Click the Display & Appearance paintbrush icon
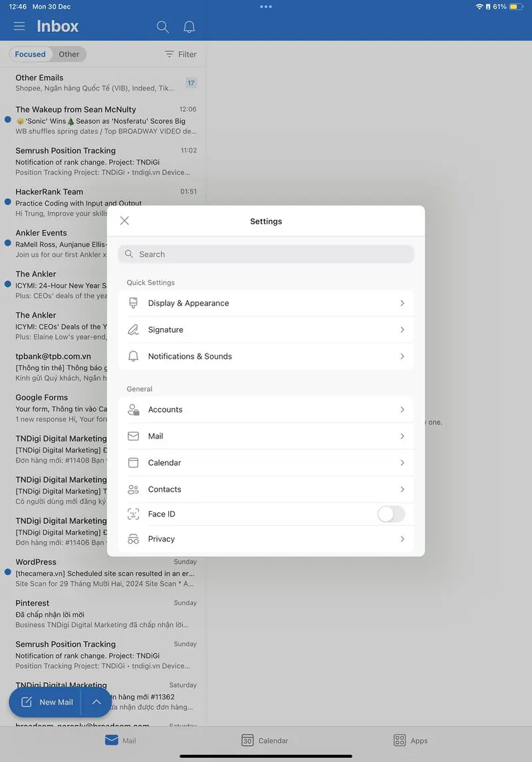Screen dimensions: 532x762 point(133,303)
